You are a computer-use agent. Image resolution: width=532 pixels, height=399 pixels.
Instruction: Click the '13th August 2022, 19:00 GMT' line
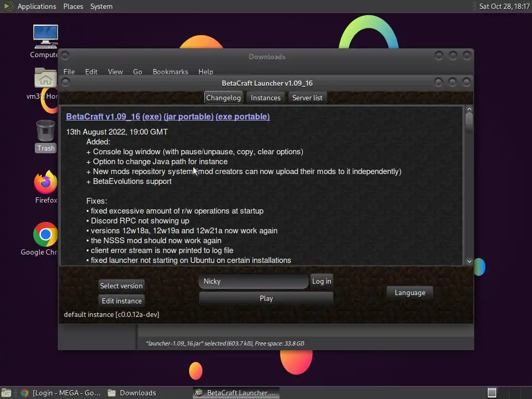(117, 132)
